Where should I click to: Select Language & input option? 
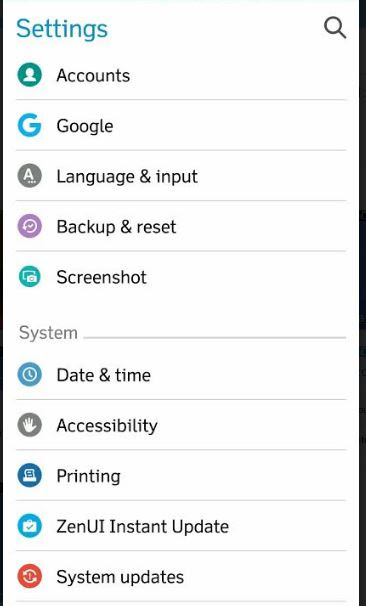pyautogui.click(x=181, y=176)
